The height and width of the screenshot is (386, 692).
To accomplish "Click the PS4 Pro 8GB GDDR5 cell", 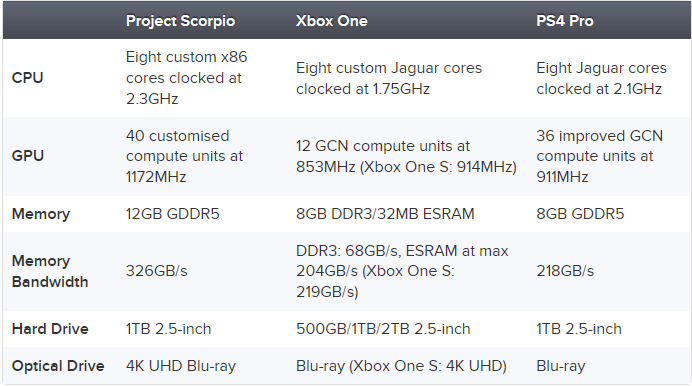I will (580, 214).
